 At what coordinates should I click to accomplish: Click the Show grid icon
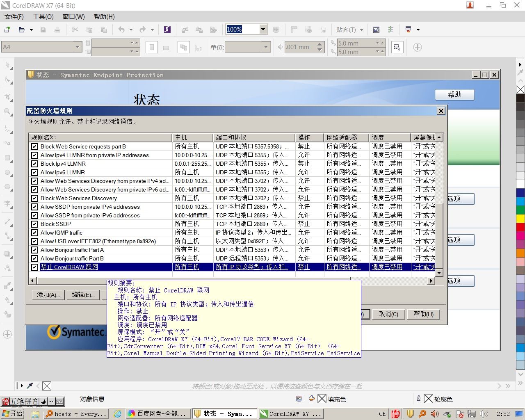click(x=308, y=30)
